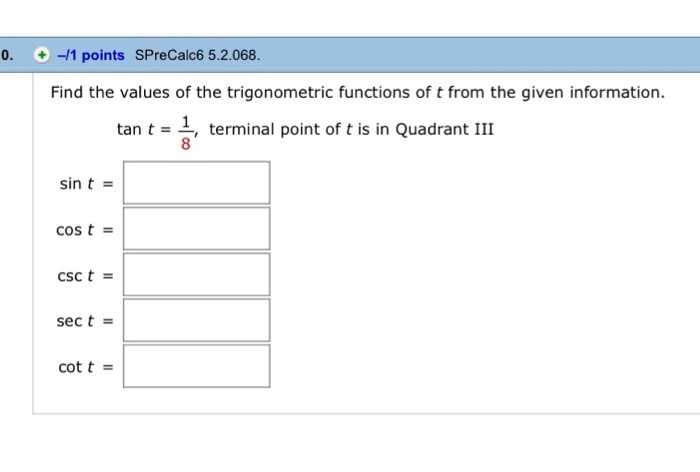The height and width of the screenshot is (472, 700).
Task: Activate the cot t answer box
Action: tap(197, 367)
